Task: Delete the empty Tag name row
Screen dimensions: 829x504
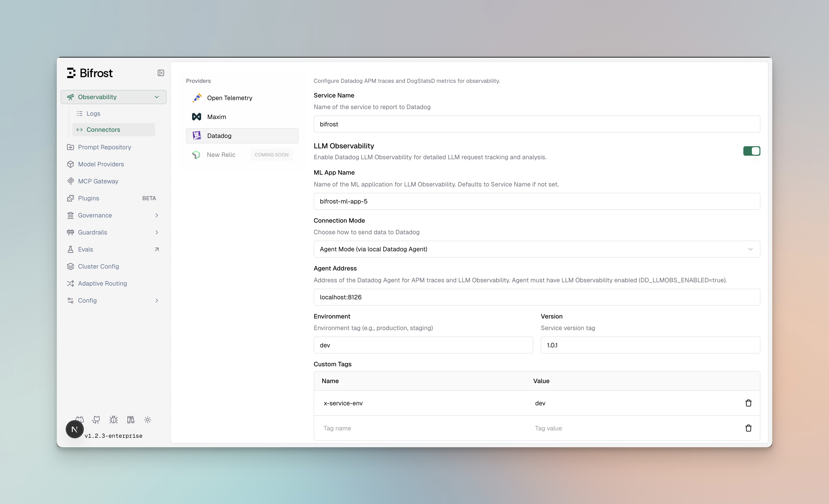Action: 748,428
